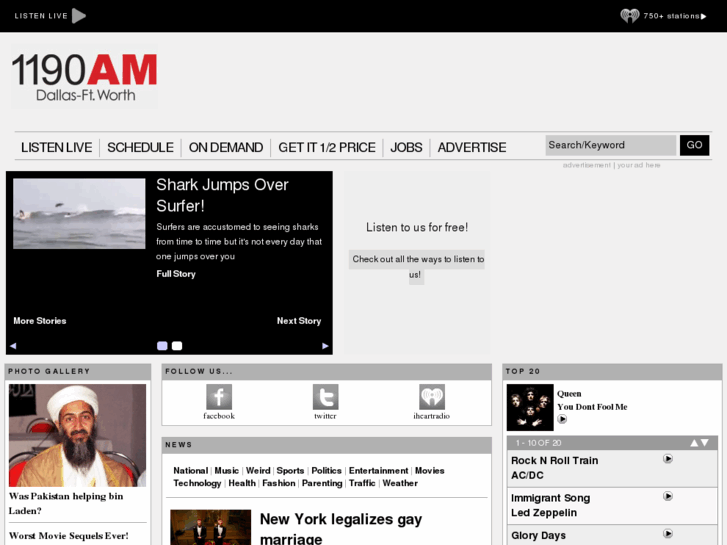727x545 pixels.
Task: Select the Fashion news category
Action: 279,483
